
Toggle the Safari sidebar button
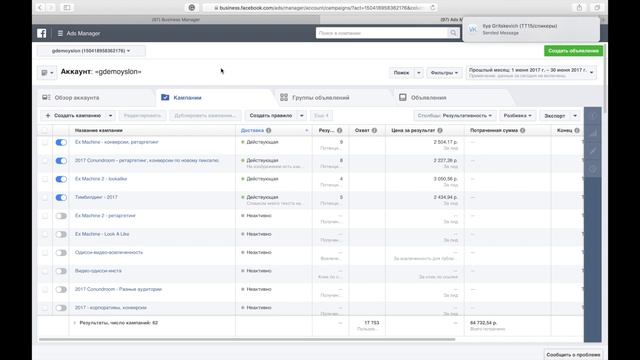click(x=67, y=7)
